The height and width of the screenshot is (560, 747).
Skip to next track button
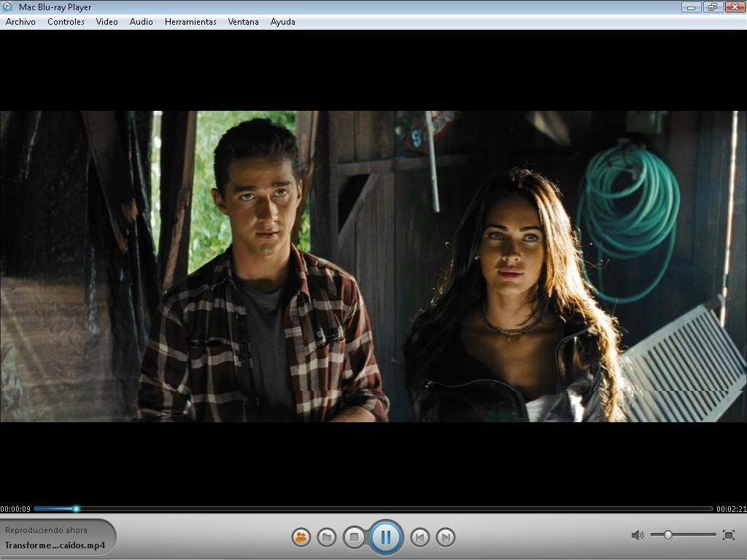click(446, 537)
